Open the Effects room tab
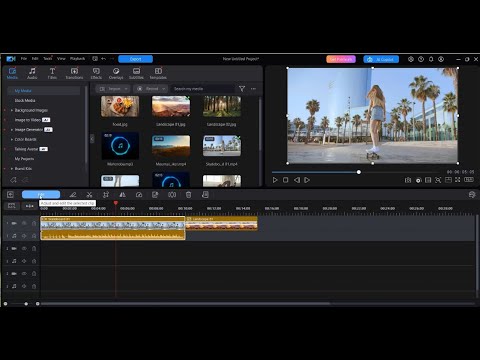The height and width of the screenshot is (360, 480). pyautogui.click(x=96, y=73)
